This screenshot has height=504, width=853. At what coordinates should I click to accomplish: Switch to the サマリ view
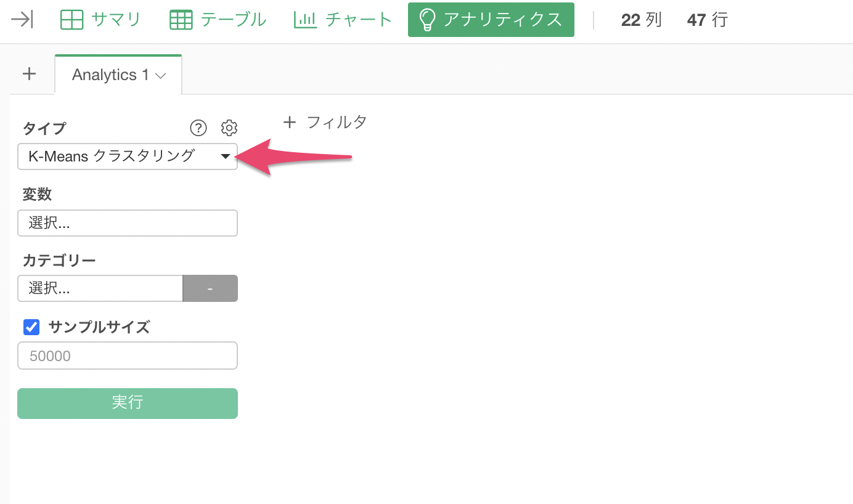pos(116,20)
